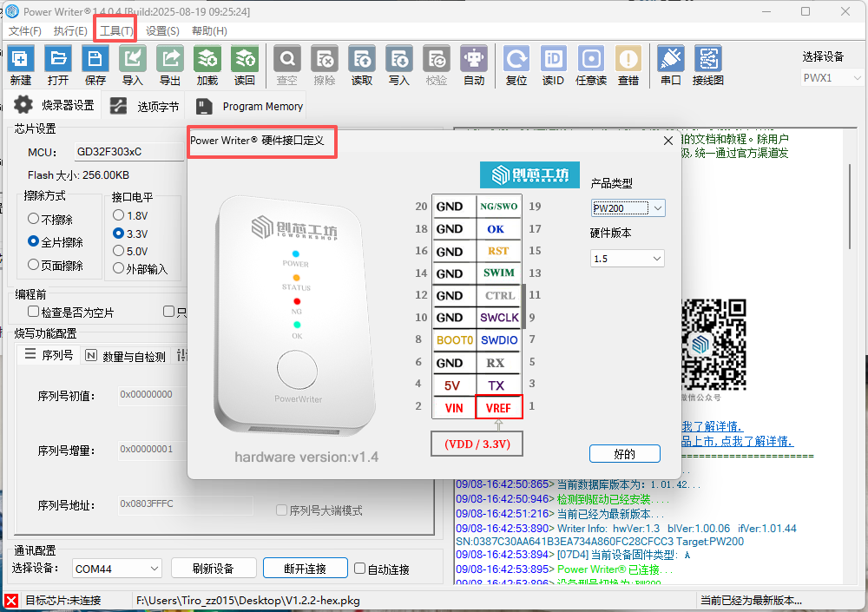Select the 数量与自检测 sub-tab
Screen dimensions: 868x612
126,356
